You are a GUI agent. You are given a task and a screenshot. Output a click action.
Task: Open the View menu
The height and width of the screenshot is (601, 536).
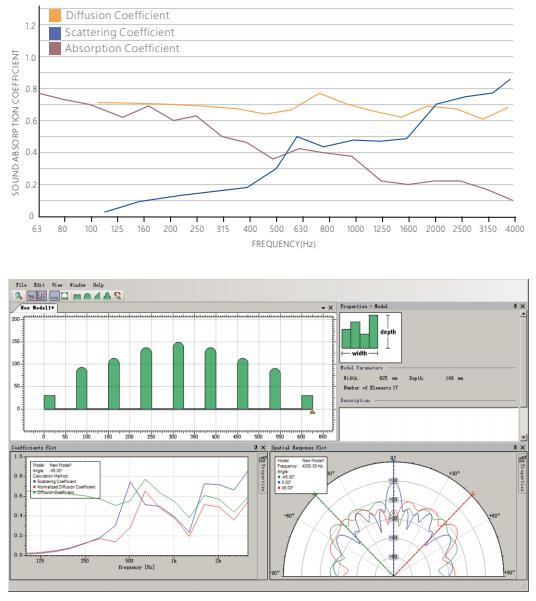tap(57, 285)
